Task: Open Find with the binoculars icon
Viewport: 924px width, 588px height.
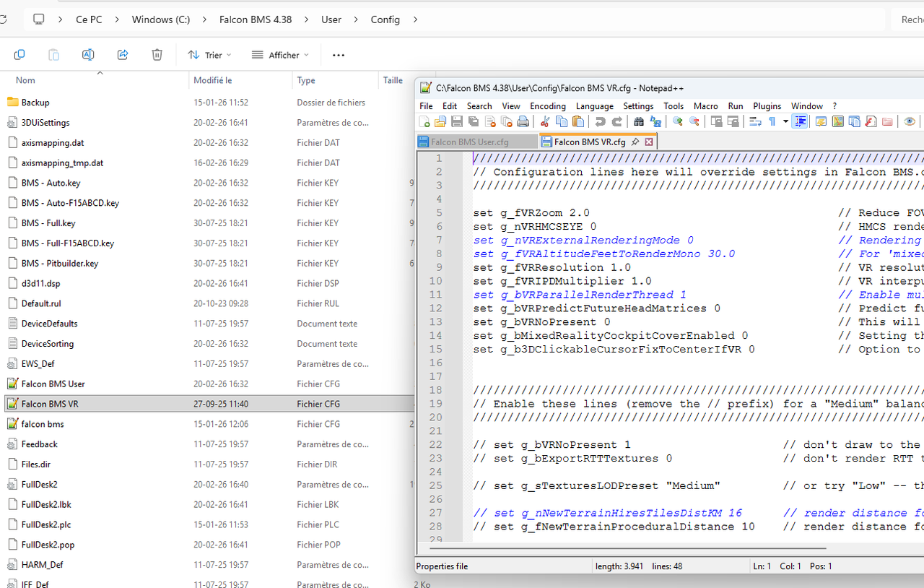Action: click(x=639, y=122)
